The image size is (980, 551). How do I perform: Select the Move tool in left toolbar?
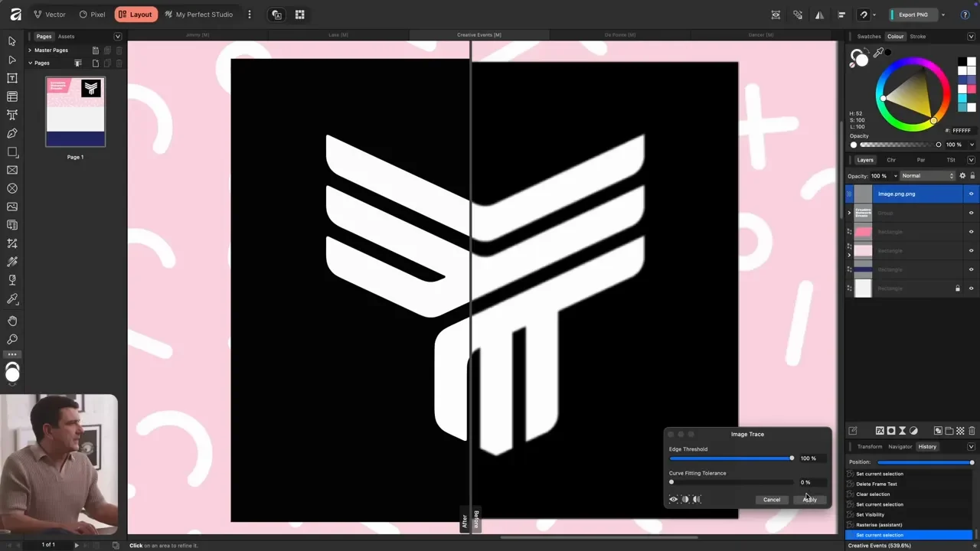coord(12,41)
